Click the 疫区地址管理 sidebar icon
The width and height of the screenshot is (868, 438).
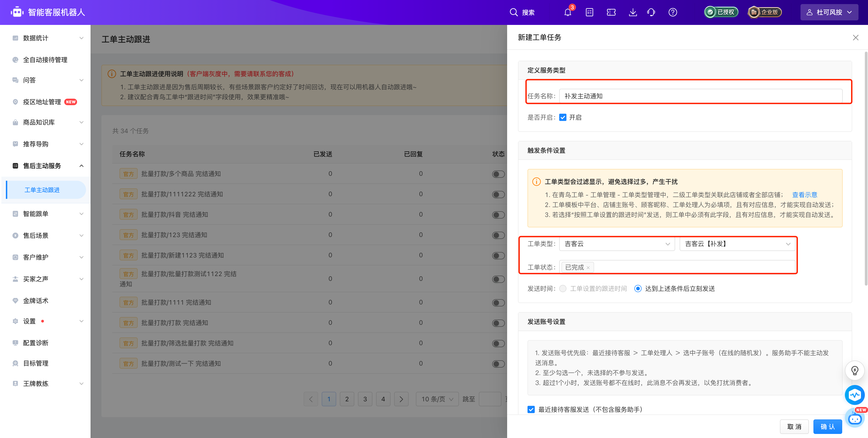15,102
